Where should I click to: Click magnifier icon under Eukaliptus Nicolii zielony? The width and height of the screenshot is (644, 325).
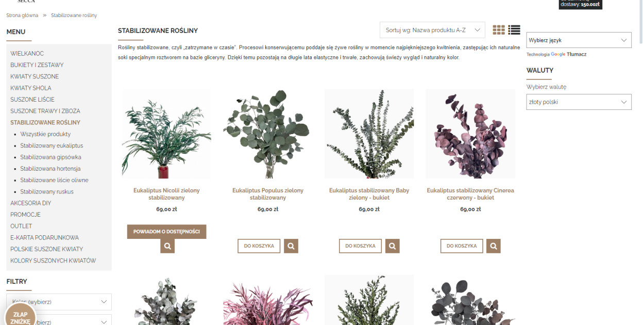coord(167,246)
